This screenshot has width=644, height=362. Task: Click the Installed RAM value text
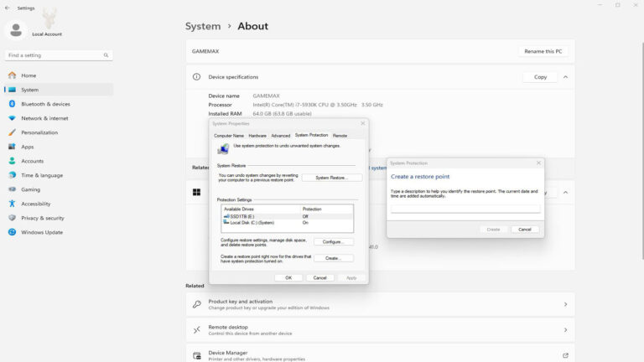(x=282, y=114)
